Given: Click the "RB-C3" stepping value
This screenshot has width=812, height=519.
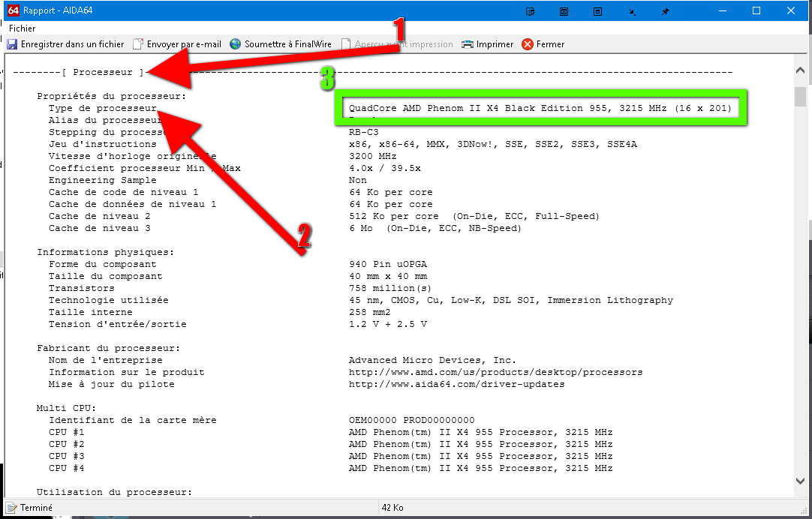Looking at the screenshot, I should [x=363, y=133].
